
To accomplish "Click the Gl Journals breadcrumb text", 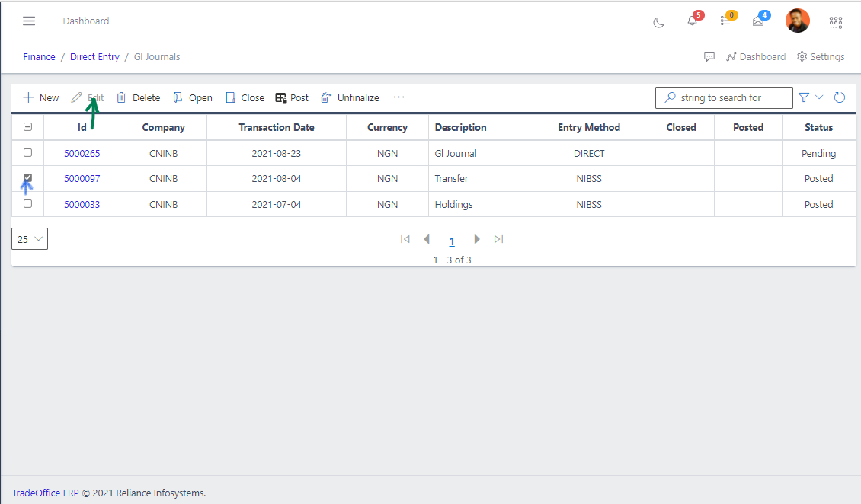I will click(x=157, y=56).
